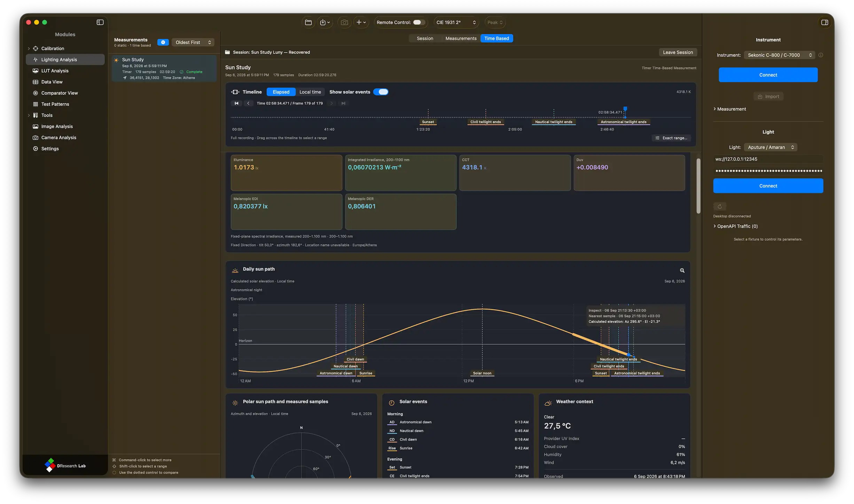Screen dimensions: 854x504
Task: Click the light Connect button below password
Action: (x=768, y=186)
